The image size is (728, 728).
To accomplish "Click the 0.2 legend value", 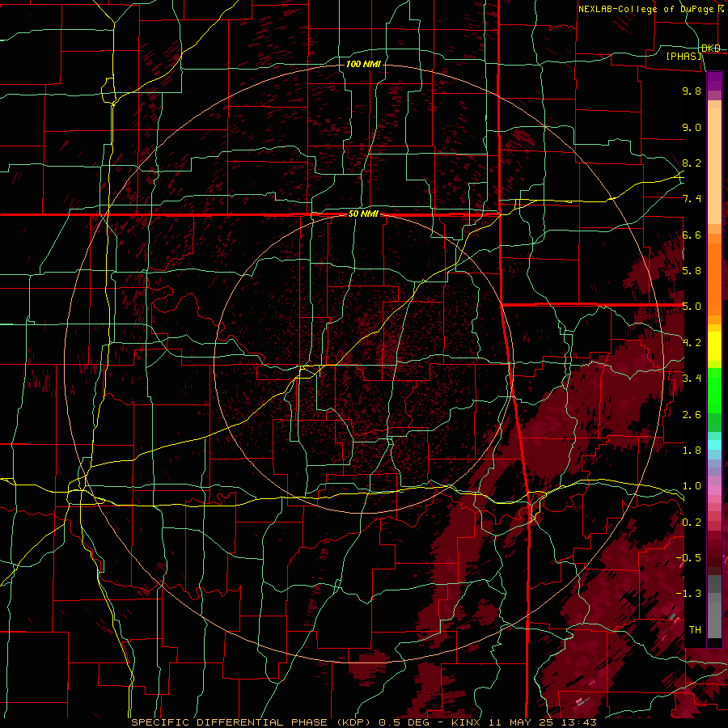I will 692,523.
